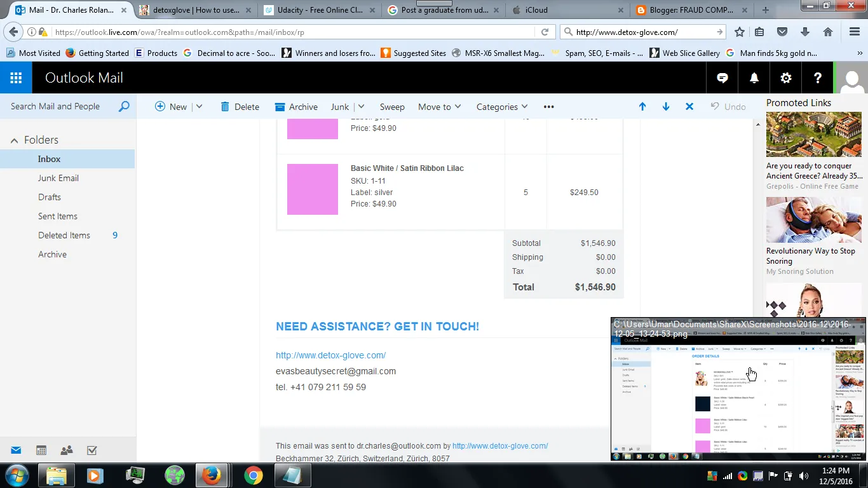
Task: Collapse the Folders list
Action: (14, 140)
